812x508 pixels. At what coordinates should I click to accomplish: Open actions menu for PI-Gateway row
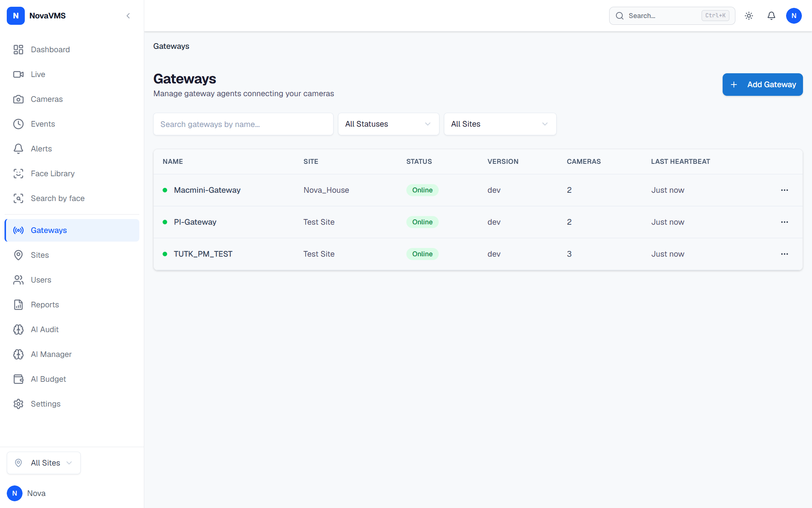[785, 222]
